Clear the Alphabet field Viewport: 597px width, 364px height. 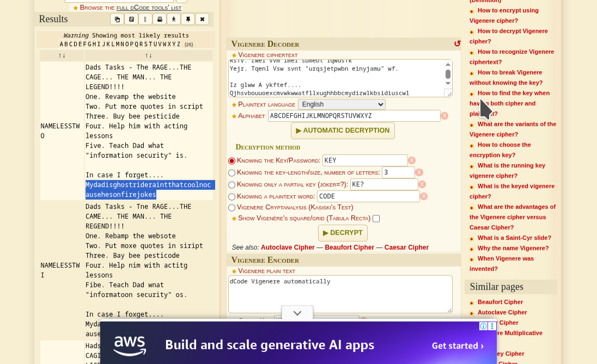444,116
